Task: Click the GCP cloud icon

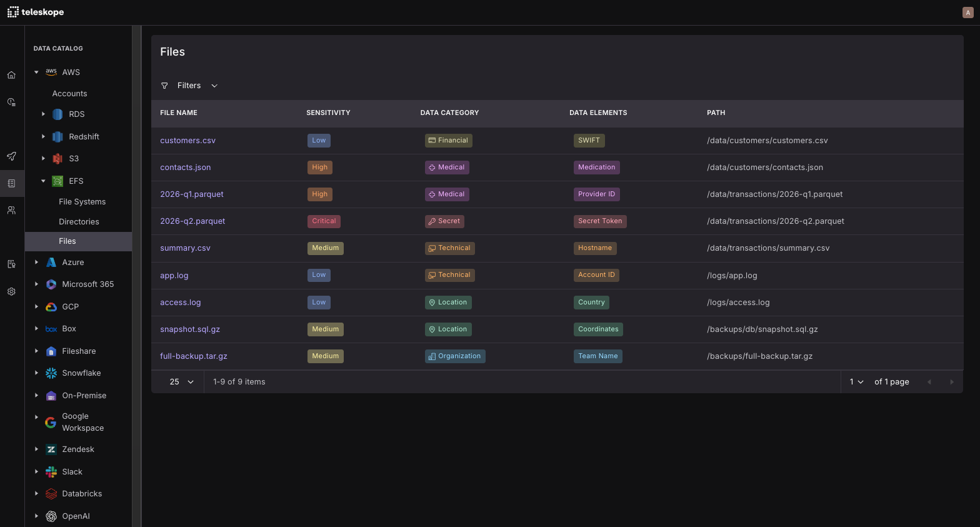Action: click(x=51, y=307)
